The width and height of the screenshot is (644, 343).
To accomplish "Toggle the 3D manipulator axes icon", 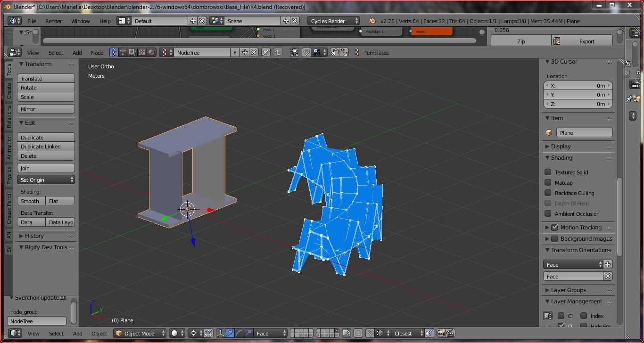I will click(220, 333).
